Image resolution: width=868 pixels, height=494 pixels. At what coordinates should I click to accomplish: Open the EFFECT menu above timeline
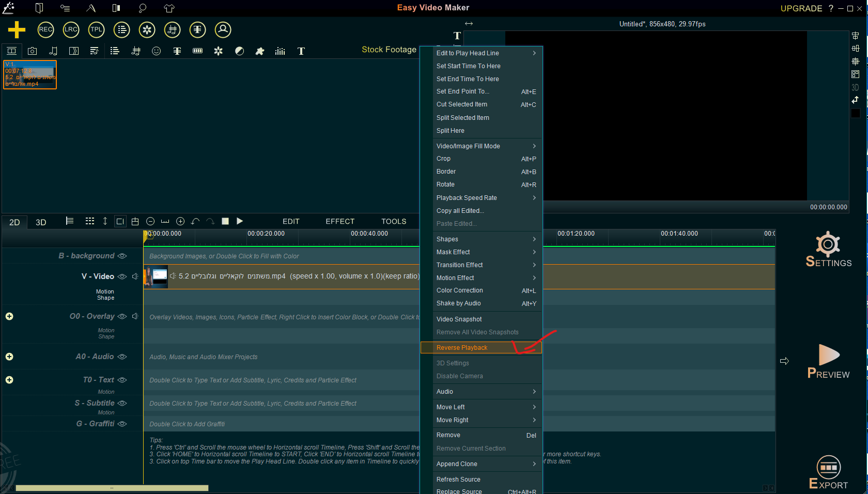[340, 221]
